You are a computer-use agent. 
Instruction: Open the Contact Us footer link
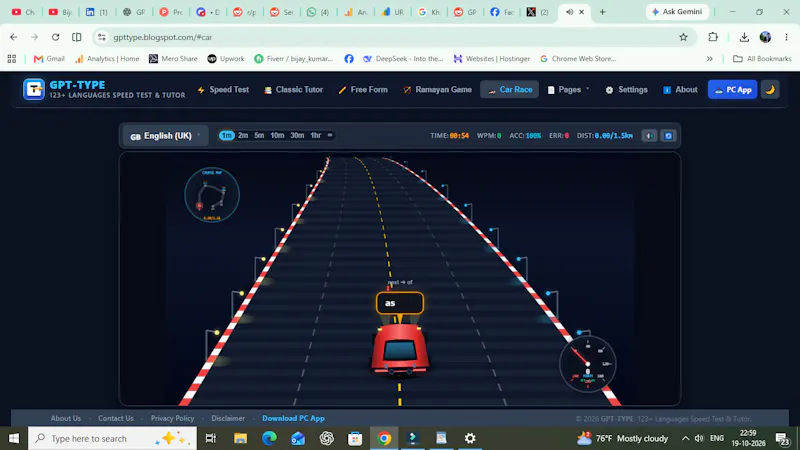tap(116, 418)
